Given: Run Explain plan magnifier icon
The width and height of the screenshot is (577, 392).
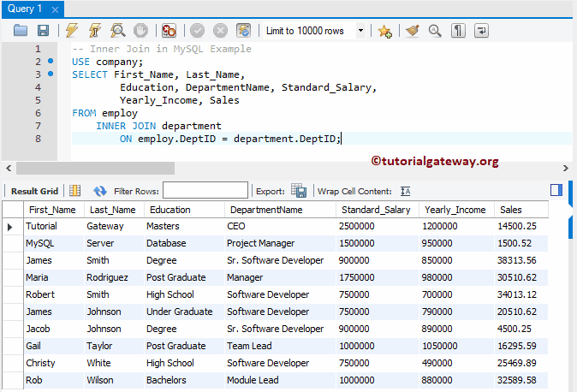Looking at the screenshot, I should 117,30.
